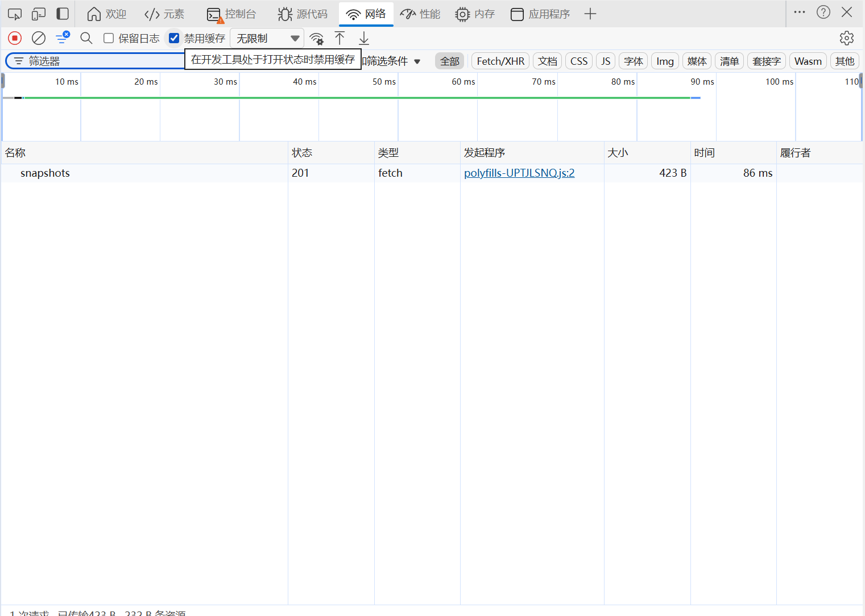Screen dimensions: 865x616
Task: Filter requests by Fetch/XHR
Action: click(x=500, y=61)
